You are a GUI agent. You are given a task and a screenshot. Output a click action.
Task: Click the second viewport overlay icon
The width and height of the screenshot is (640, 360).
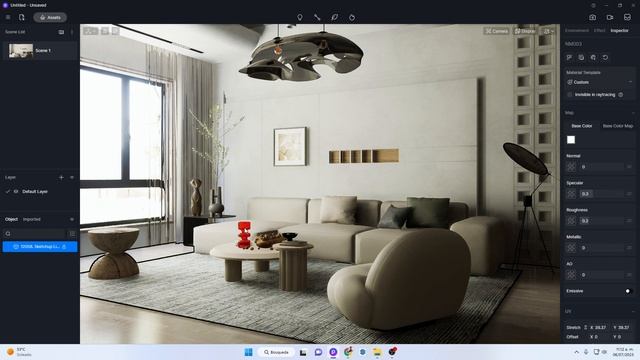point(105,31)
